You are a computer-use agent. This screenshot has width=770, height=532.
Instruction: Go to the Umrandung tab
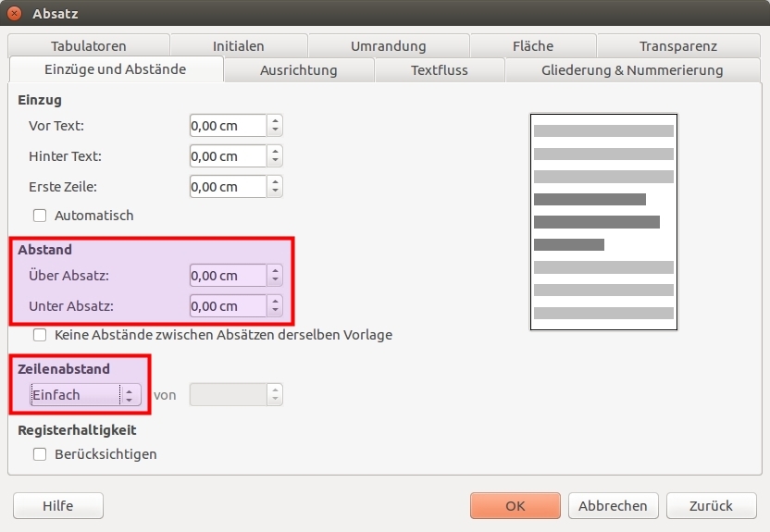(x=388, y=45)
